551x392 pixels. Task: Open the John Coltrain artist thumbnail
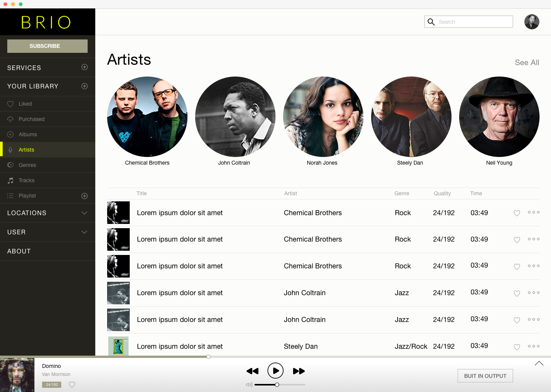[x=235, y=117]
